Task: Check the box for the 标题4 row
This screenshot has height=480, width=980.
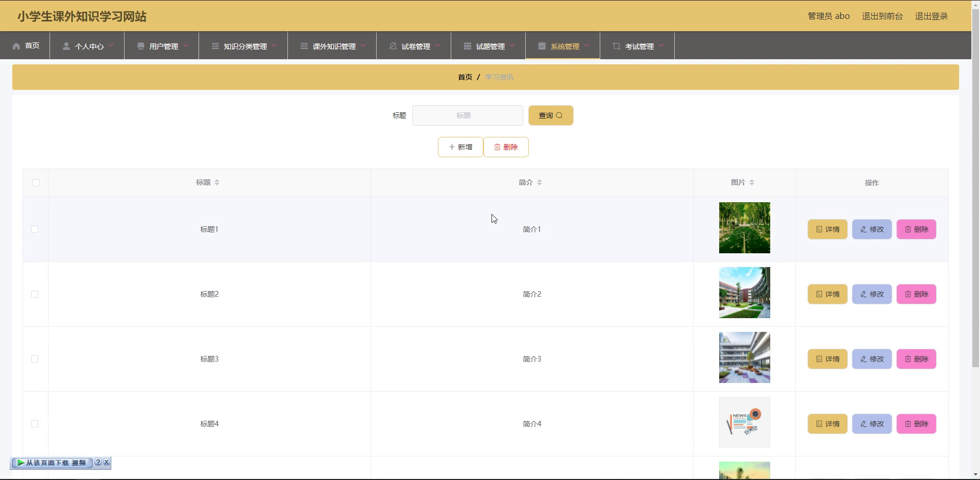Action: click(x=35, y=424)
